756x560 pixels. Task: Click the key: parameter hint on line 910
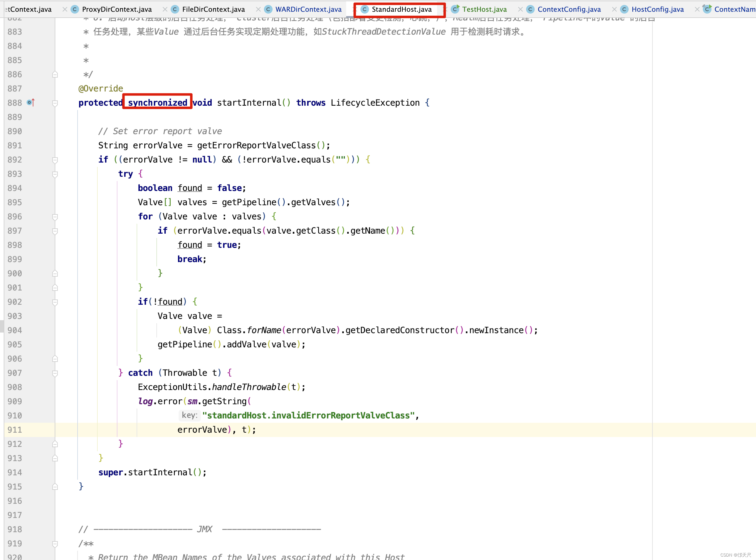[189, 415]
